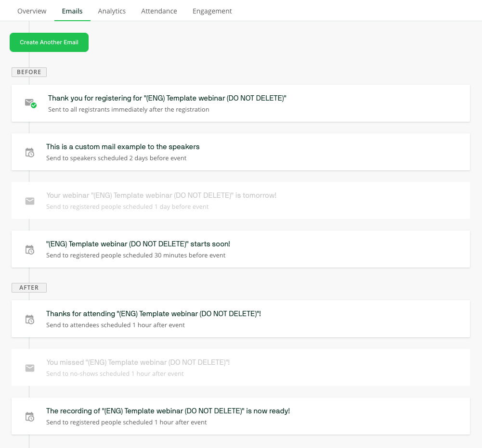Click the calendar icon beside recording ready email
482x448 pixels.
tap(30, 416)
